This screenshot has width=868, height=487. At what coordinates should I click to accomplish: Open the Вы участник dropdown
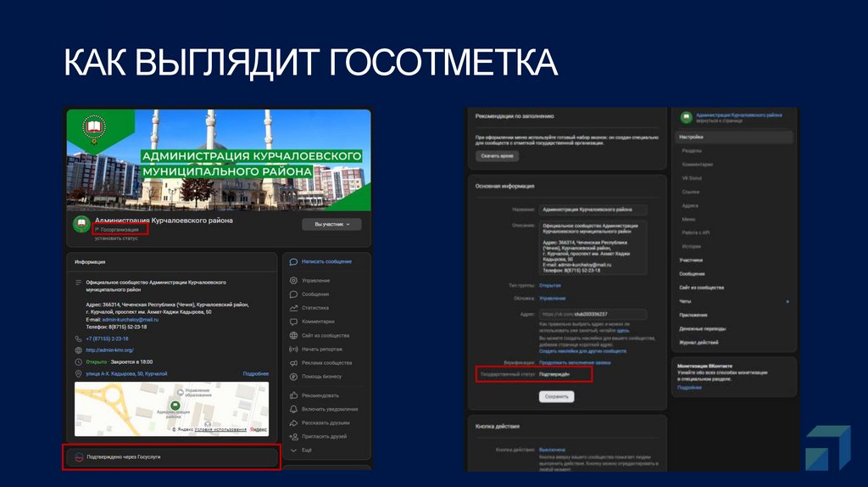pos(331,224)
